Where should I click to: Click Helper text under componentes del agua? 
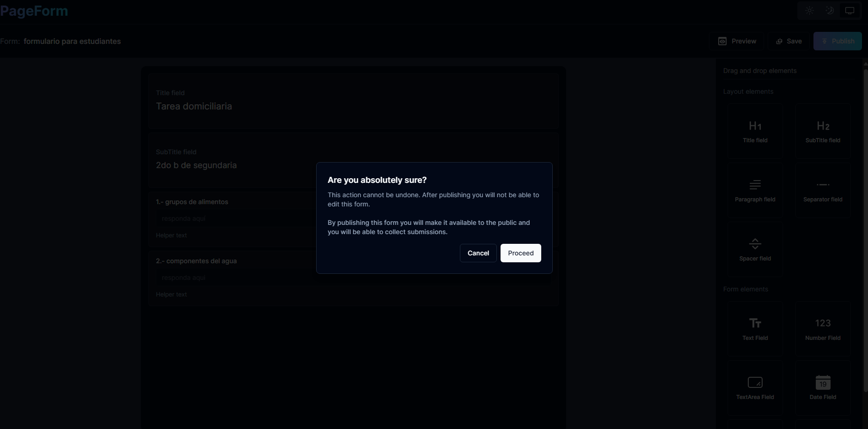click(x=171, y=295)
